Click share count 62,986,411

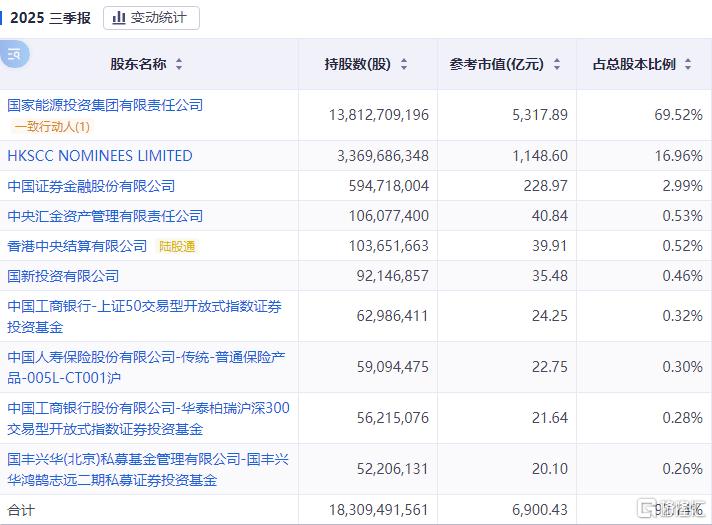pyautogui.click(x=392, y=316)
